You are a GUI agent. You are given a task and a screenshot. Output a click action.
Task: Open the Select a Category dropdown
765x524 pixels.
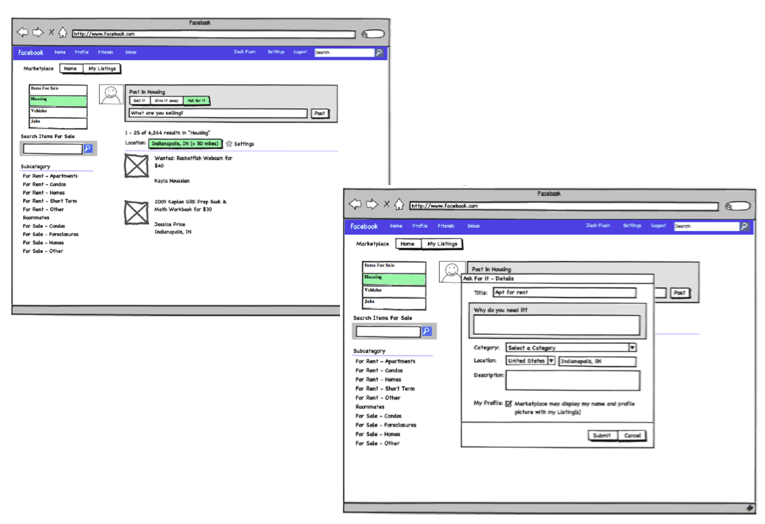[571, 347]
